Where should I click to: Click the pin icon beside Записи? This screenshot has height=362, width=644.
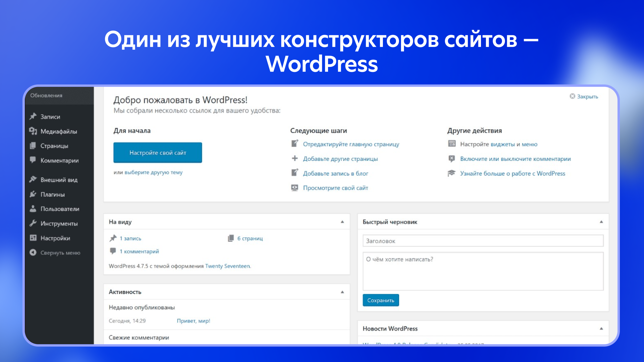pos(33,116)
